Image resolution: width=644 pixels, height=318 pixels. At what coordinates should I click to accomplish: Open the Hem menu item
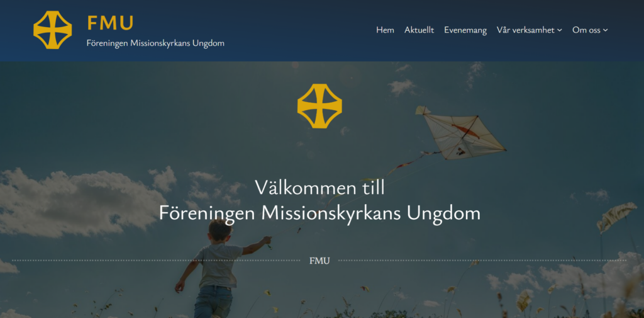[385, 30]
